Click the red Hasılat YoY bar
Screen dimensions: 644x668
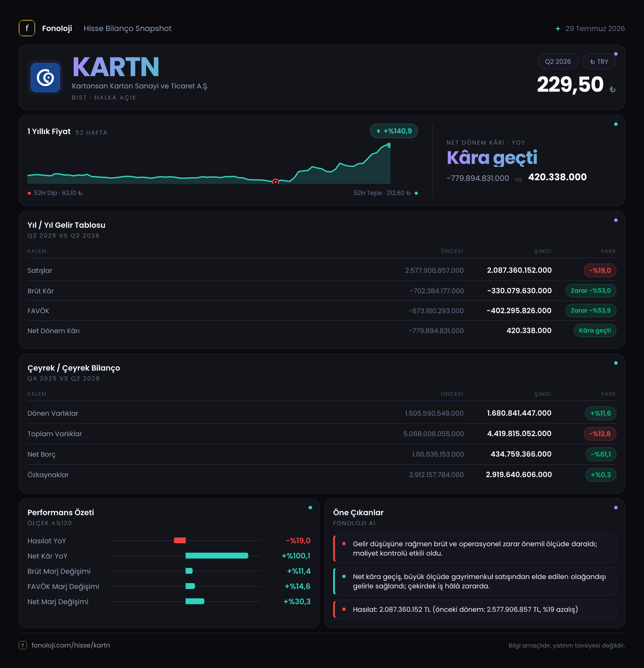click(179, 540)
